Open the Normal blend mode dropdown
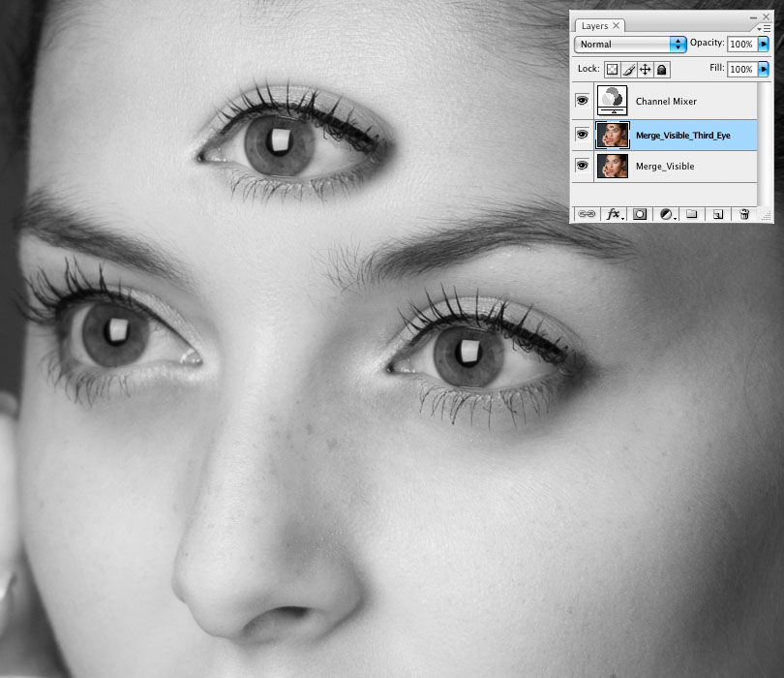 [x=630, y=45]
